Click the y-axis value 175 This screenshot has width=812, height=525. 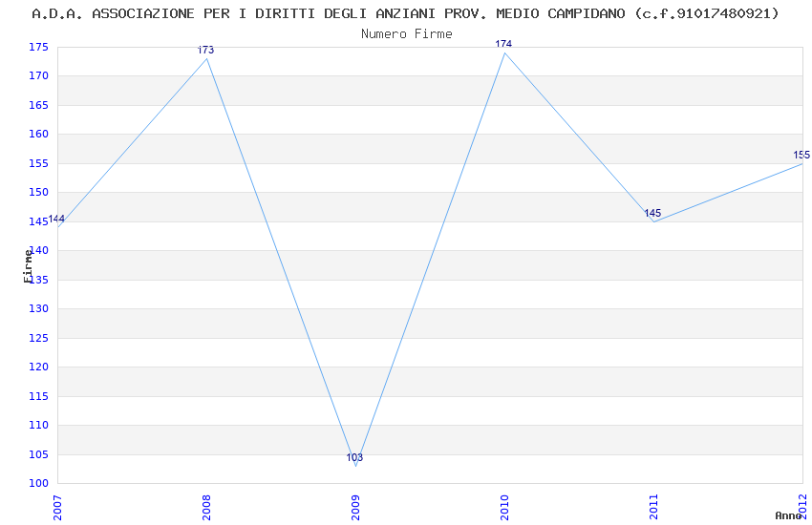pyautogui.click(x=38, y=47)
